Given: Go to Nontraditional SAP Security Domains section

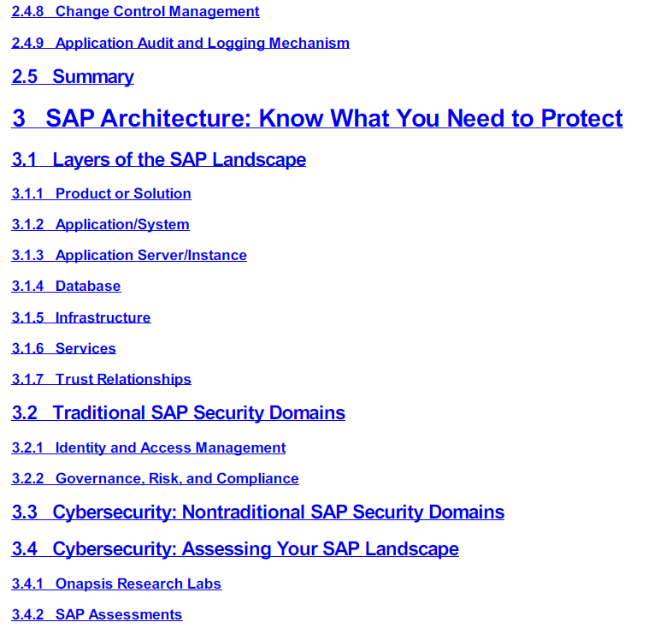Looking at the screenshot, I should (x=278, y=512).
